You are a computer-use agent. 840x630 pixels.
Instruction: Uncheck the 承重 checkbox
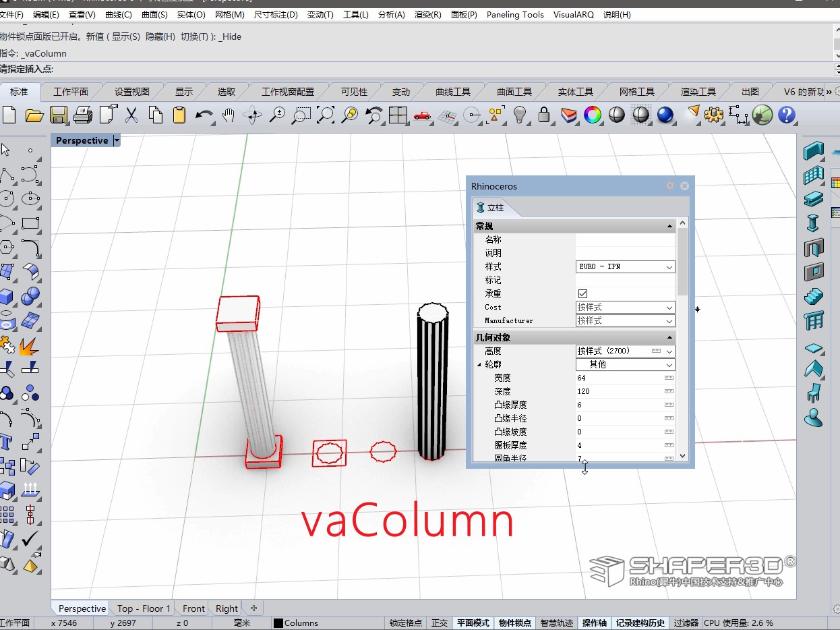point(582,293)
